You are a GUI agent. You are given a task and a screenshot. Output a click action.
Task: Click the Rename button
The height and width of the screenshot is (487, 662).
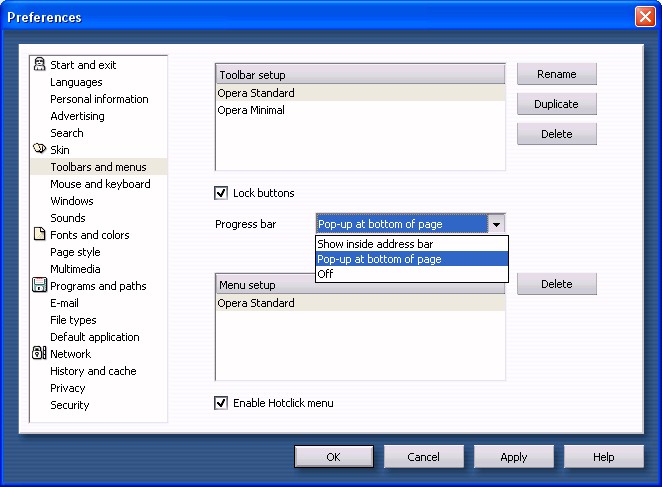coord(556,74)
